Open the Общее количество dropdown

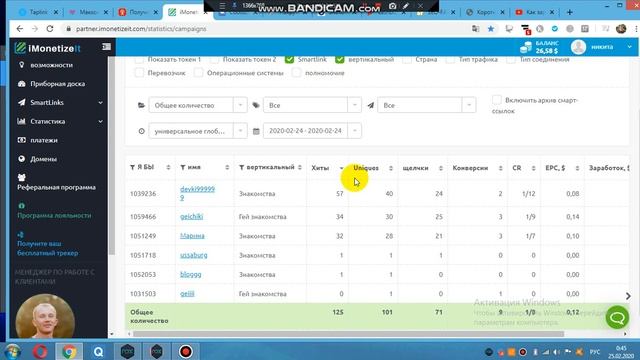(x=198, y=105)
